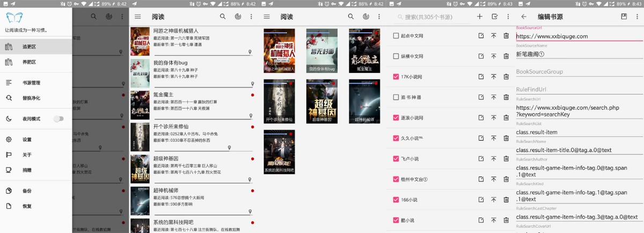
Task: Click the reading progress bar under 我的身体有bug
Action: click(203, 84)
